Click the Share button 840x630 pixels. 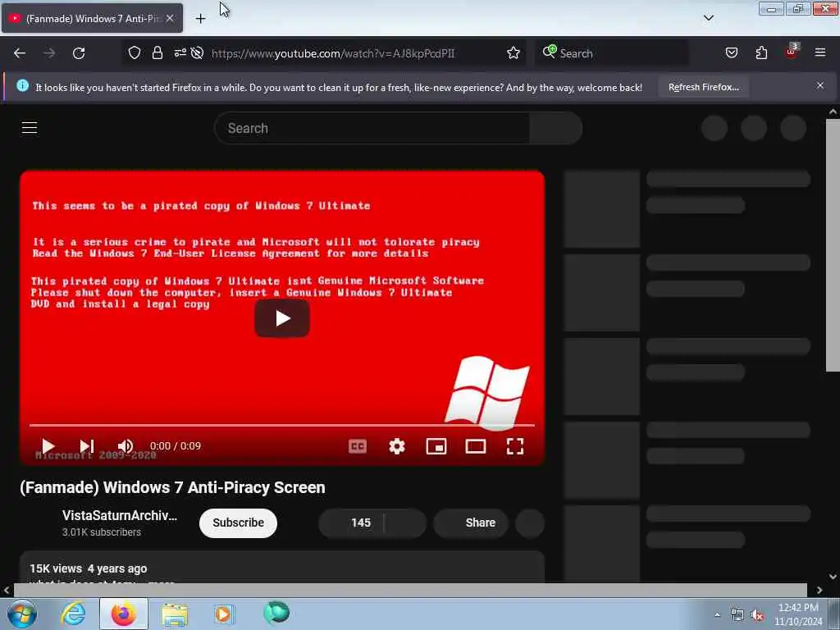pyautogui.click(x=471, y=523)
